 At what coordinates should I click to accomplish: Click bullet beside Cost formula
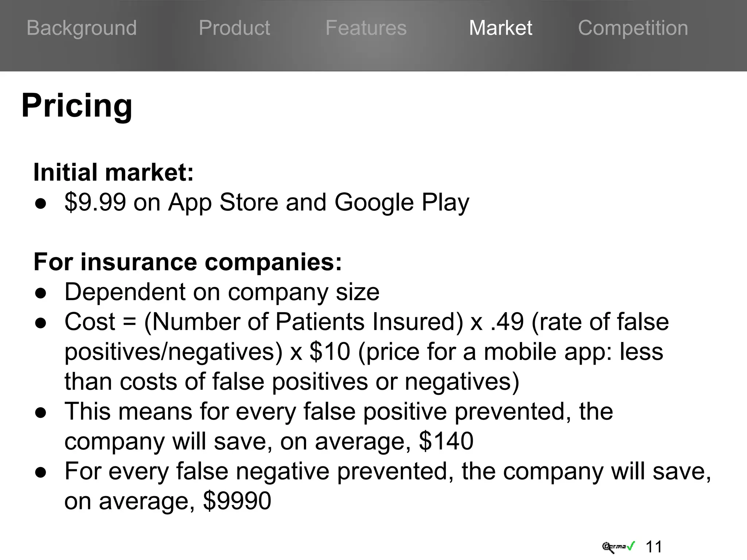click(41, 323)
